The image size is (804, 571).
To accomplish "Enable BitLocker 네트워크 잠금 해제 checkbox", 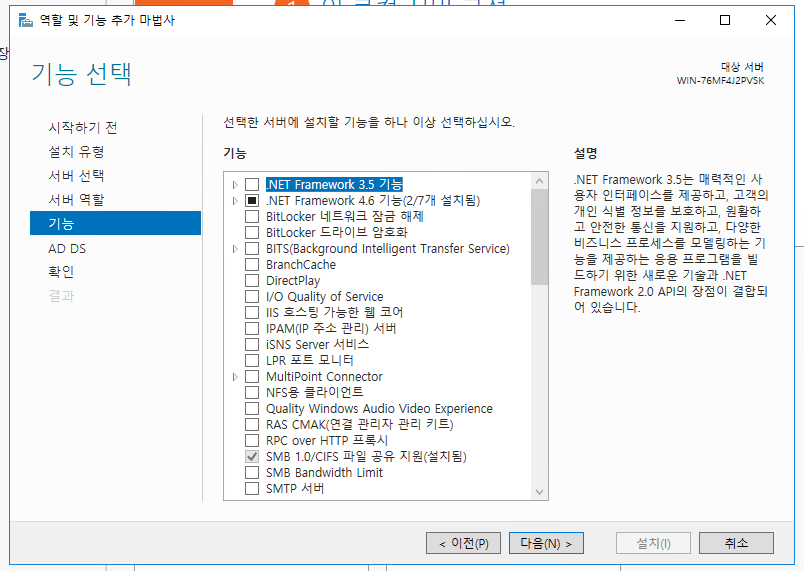I will [252, 216].
